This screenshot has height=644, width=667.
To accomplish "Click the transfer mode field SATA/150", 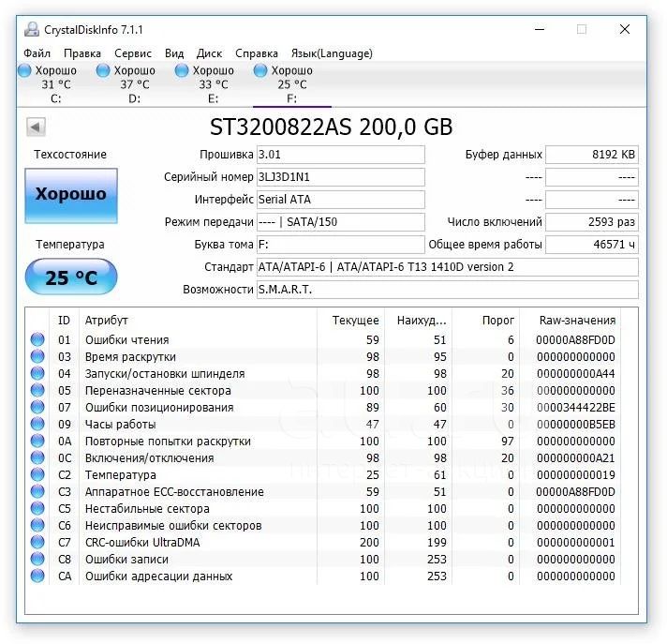I will [340, 222].
